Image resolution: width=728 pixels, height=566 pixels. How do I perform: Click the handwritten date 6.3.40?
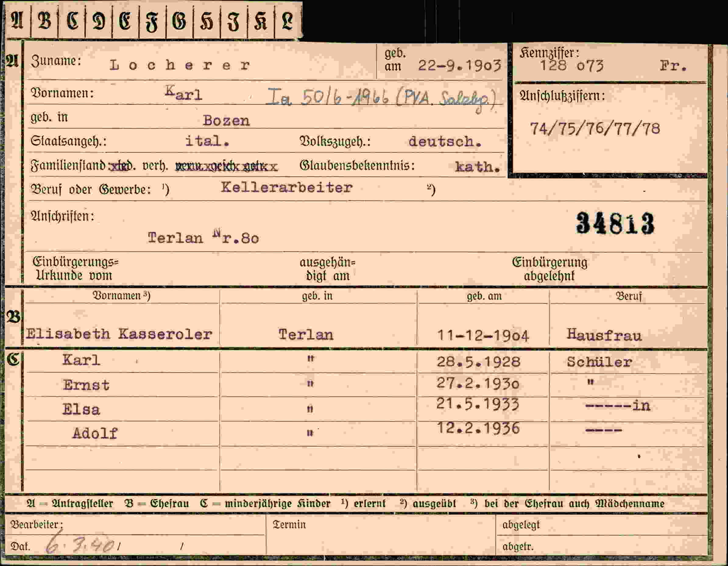click(80, 546)
